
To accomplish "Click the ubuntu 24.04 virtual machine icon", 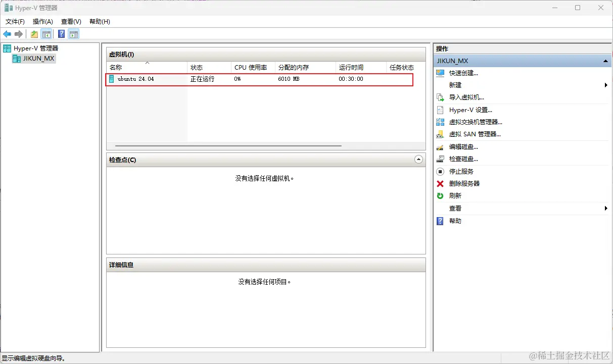I will [112, 79].
